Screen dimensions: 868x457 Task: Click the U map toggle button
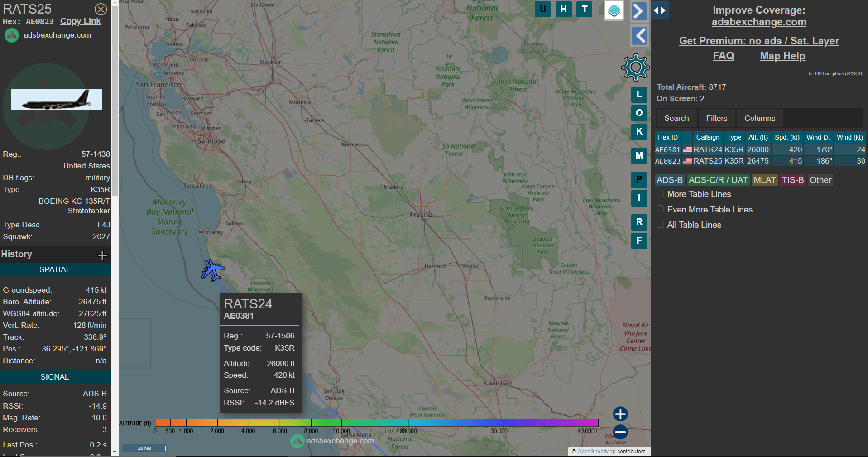tap(542, 9)
